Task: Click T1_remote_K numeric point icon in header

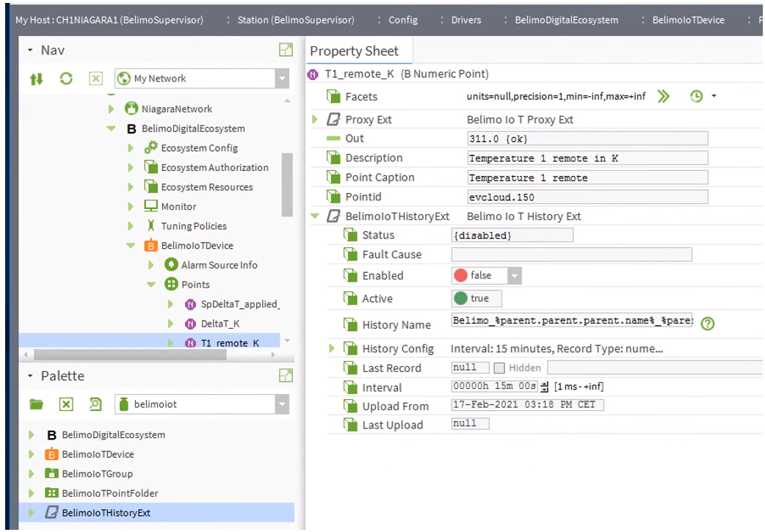Action: pyautogui.click(x=313, y=75)
